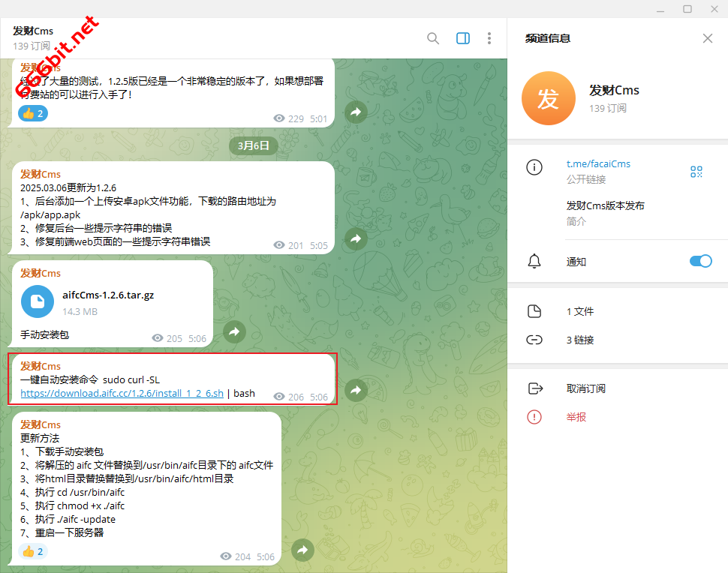The image size is (728, 573).
Task: Click the view count eye on 1.2.5 message
Action: click(x=279, y=118)
